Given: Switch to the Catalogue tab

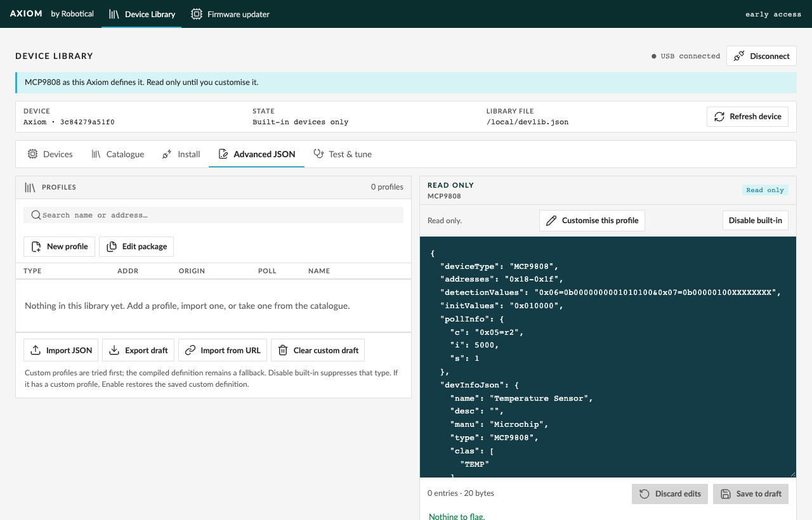Looking at the screenshot, I should [117, 154].
